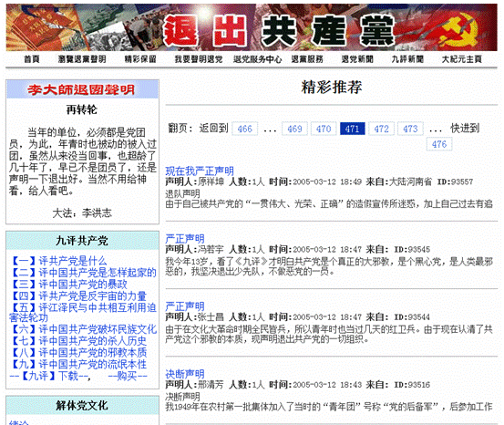Open the 瀏覽退黨聲明 menu item
Image resolution: width=504 pixels, height=425 pixels.
point(82,59)
